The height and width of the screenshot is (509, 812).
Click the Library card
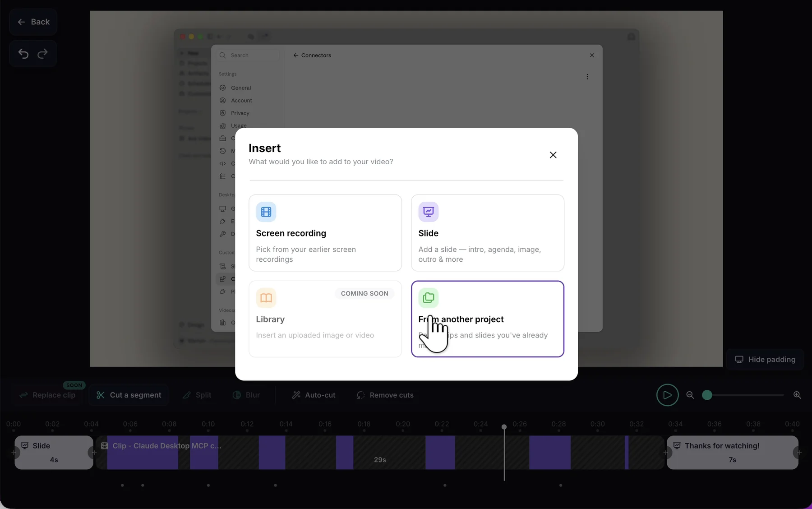coord(325,319)
